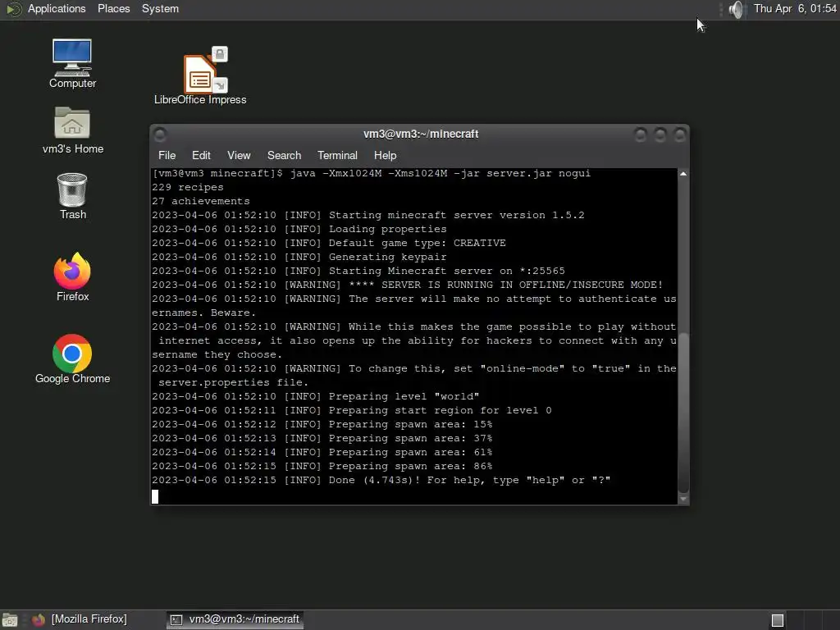
Task: Open the Terminal menu in the menu bar
Action: 337,155
